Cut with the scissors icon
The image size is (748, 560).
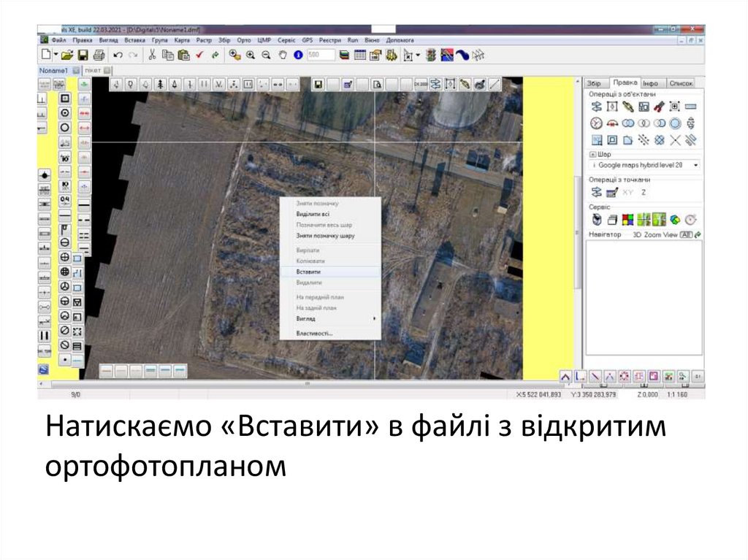pyautogui.click(x=152, y=55)
